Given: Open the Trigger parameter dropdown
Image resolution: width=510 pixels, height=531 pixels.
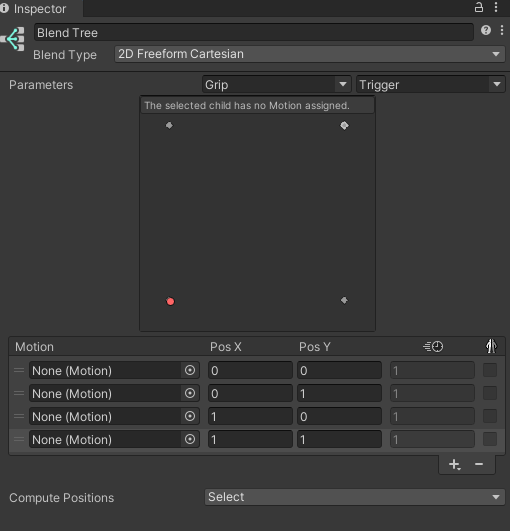Looking at the screenshot, I should (430, 84).
